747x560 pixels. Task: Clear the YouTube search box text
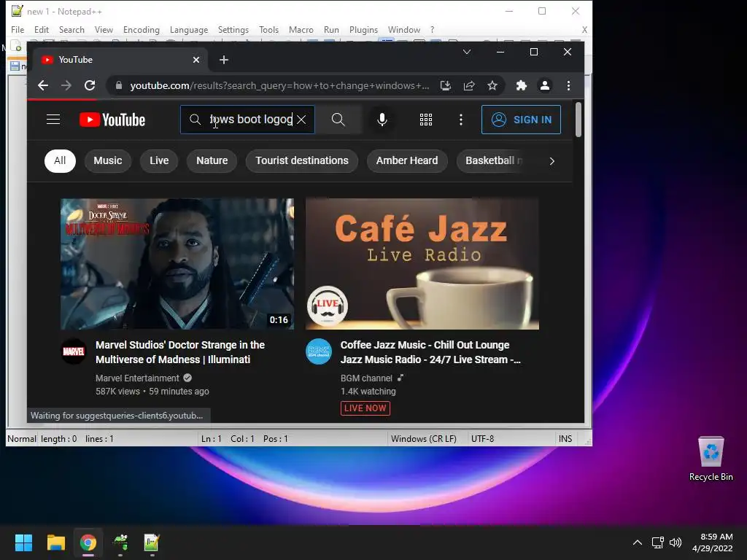301,120
